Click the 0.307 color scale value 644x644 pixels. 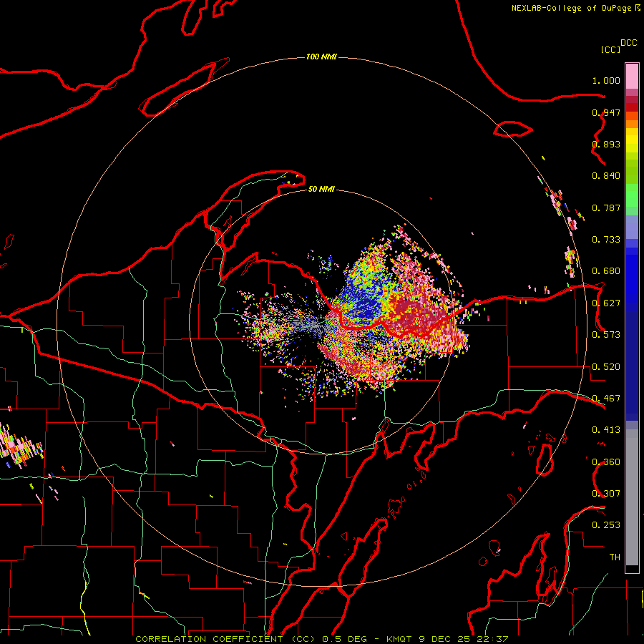[x=606, y=494]
